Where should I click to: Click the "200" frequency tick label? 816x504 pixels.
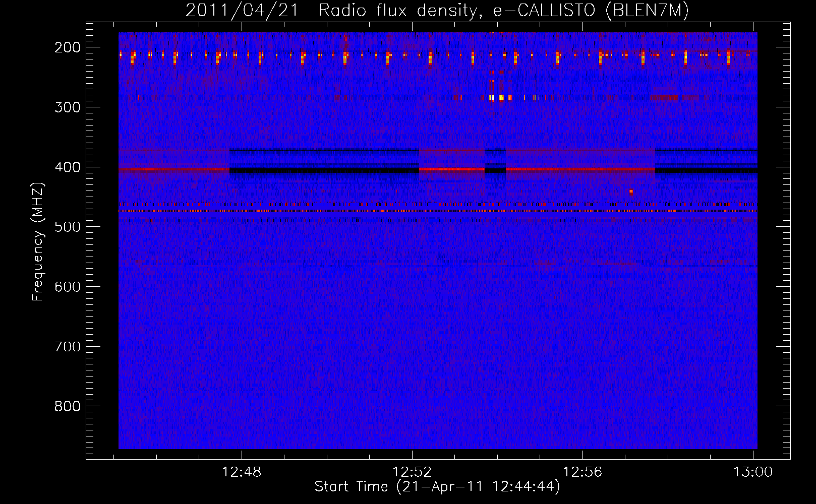point(68,47)
